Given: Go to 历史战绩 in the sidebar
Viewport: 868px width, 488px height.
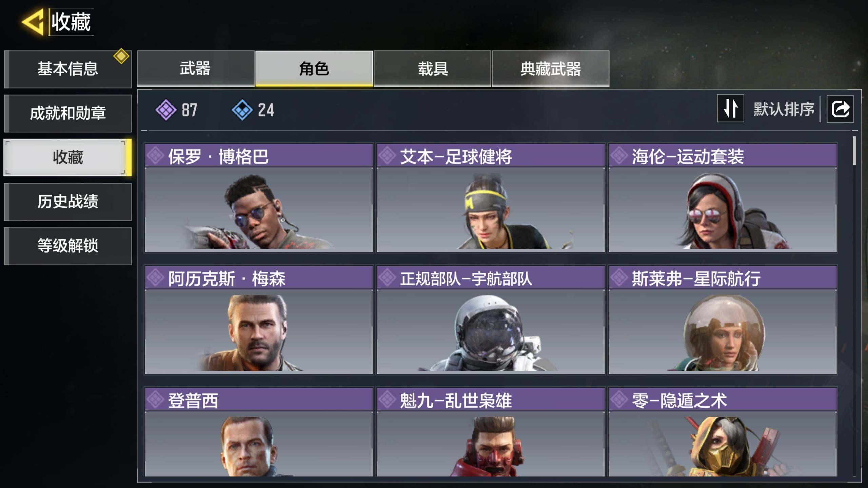Looking at the screenshot, I should pos(68,202).
